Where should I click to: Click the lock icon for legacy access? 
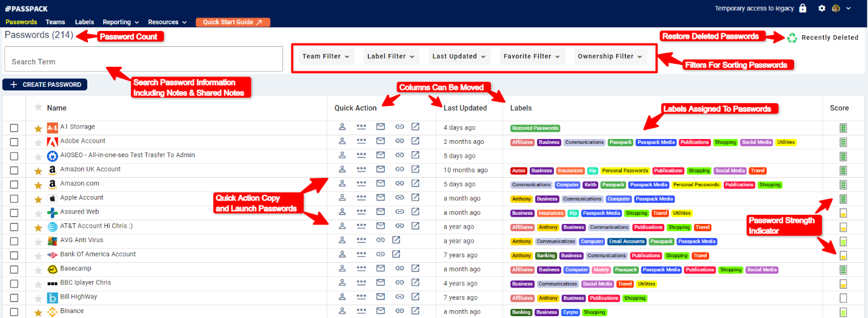point(803,8)
